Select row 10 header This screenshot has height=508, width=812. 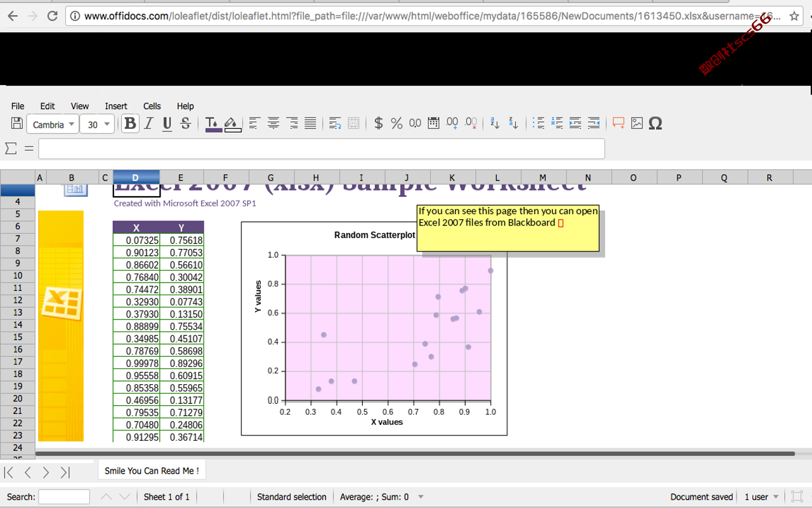(18, 276)
